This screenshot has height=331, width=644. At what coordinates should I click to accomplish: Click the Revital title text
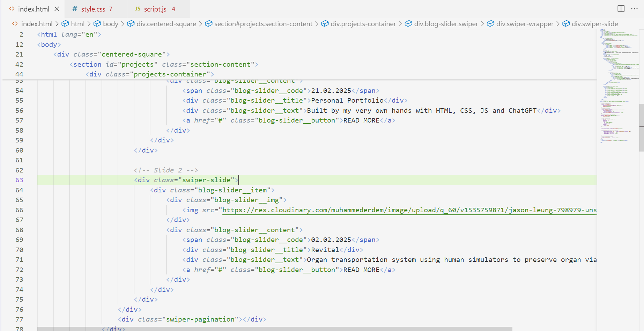point(325,250)
